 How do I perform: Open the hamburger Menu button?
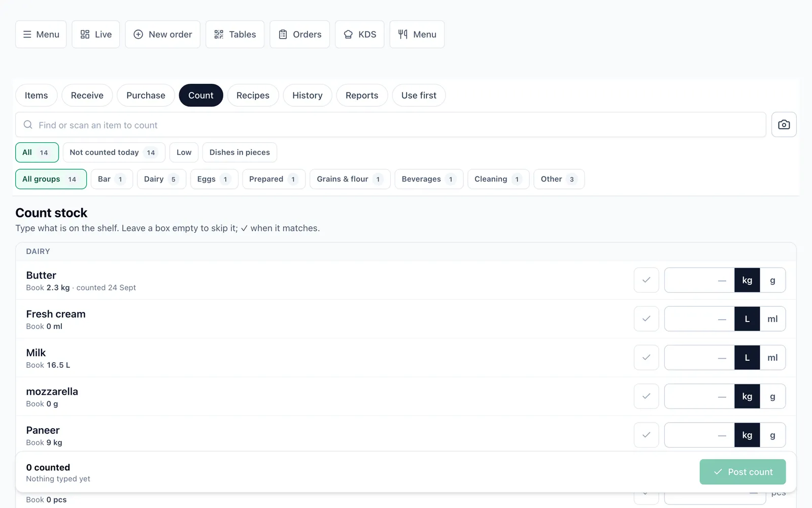click(x=41, y=35)
